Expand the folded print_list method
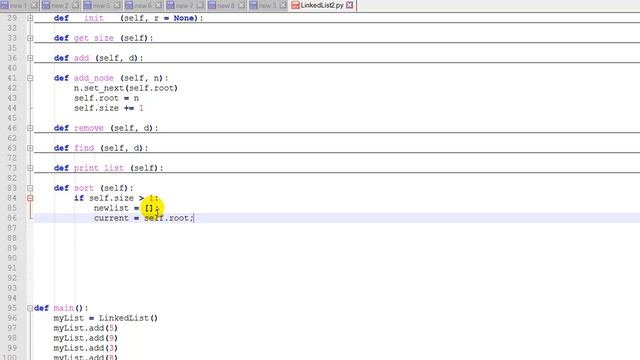Image resolution: width=640 pixels, height=360 pixels. pyautogui.click(x=30, y=168)
